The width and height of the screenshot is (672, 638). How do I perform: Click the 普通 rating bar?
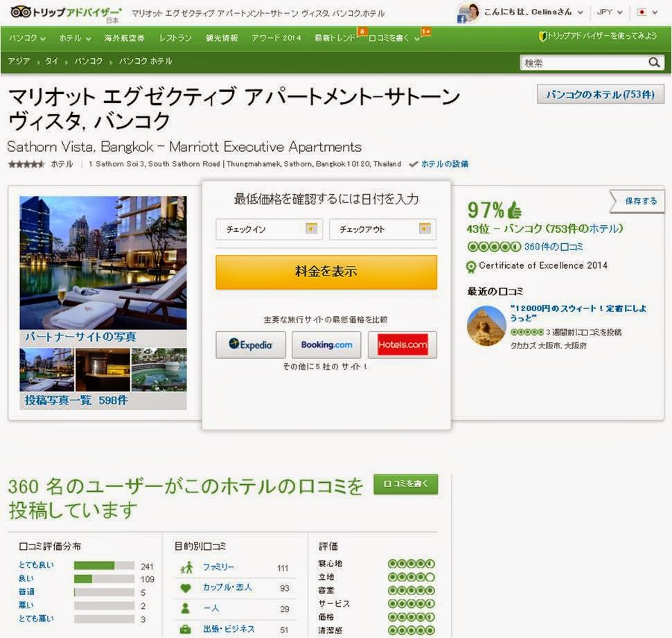tap(104, 592)
